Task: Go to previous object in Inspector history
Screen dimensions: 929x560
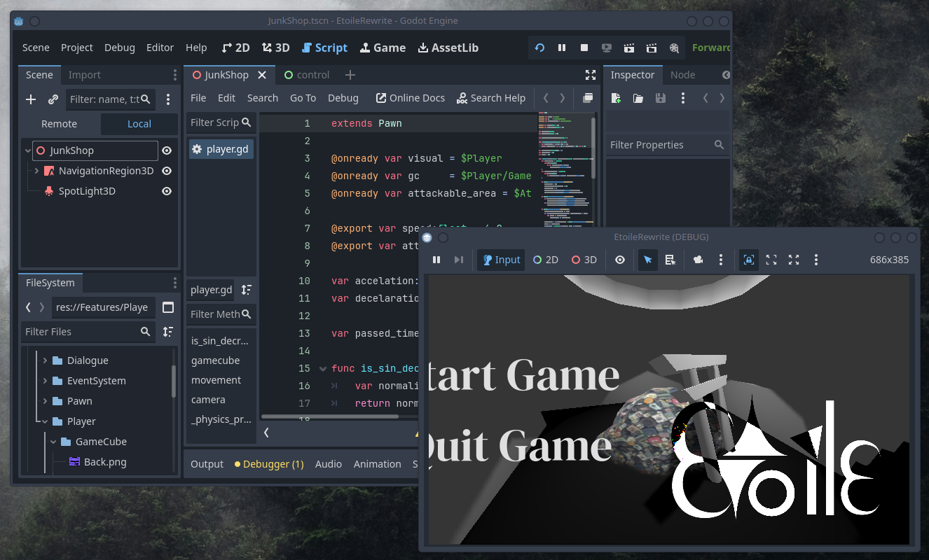Action: [x=706, y=98]
